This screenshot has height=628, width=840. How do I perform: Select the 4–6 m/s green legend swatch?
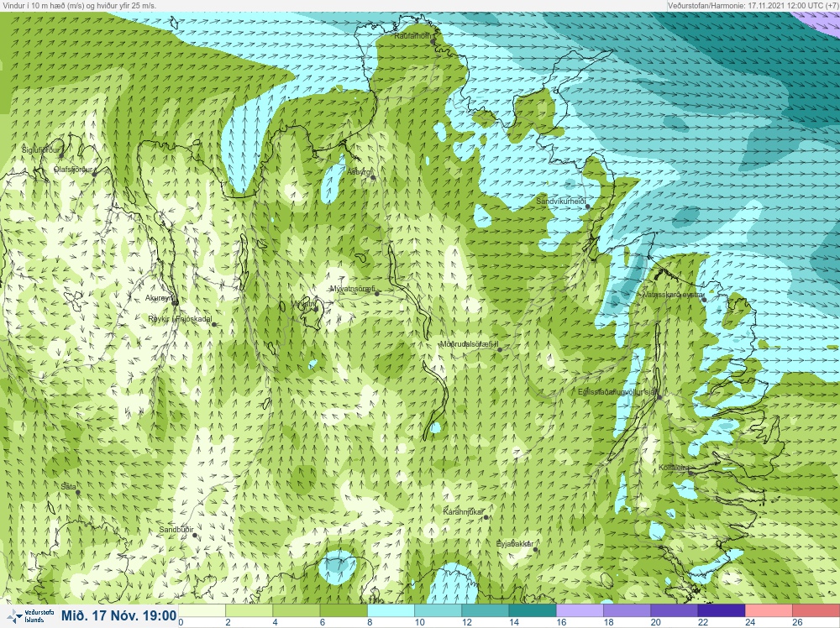click(297, 610)
